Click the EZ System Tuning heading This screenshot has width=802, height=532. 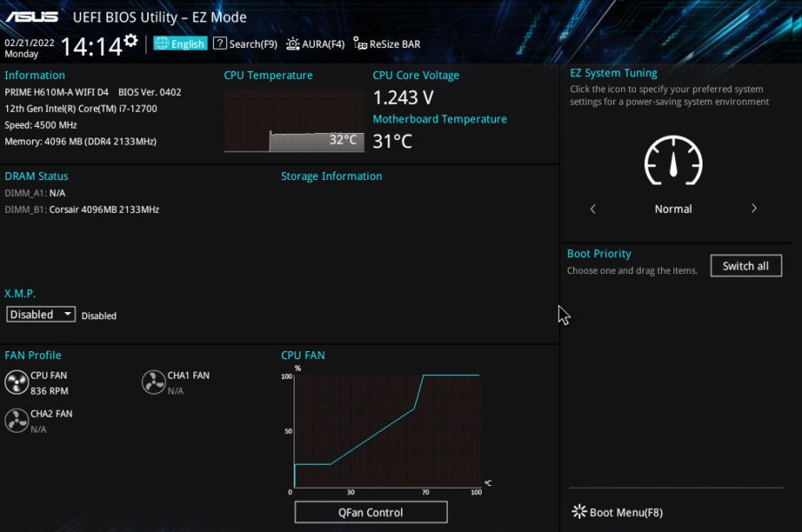coord(614,73)
